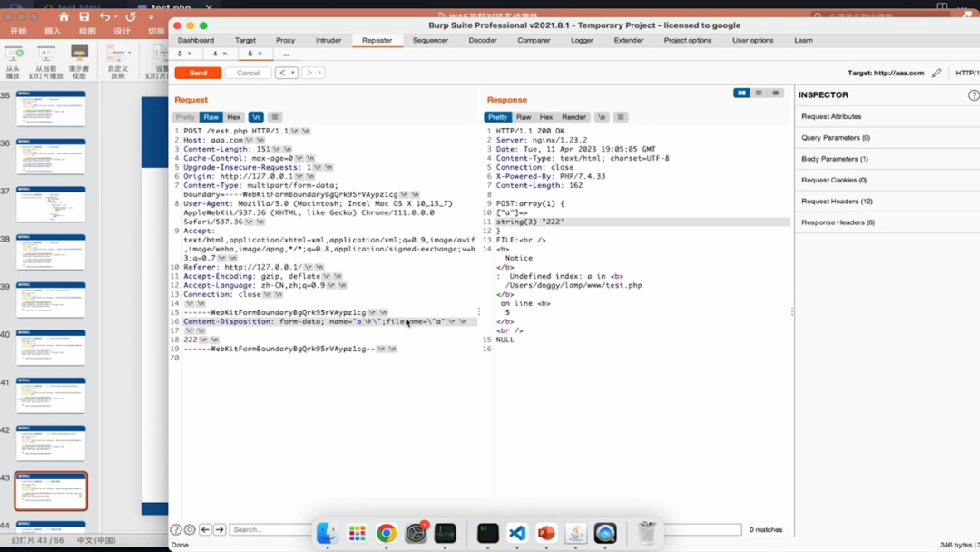
Task: Add new Repeater tab with ellipsis
Action: click(286, 54)
